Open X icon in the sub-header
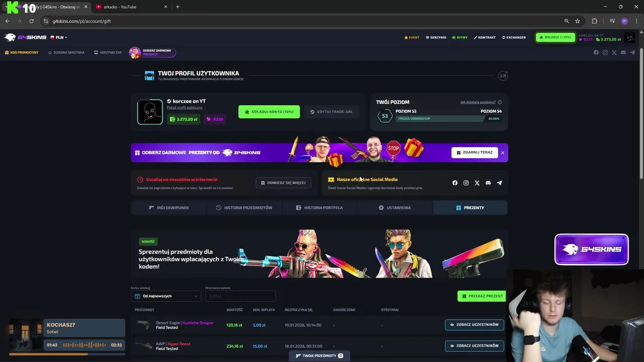This screenshot has width=644, height=362. tap(614, 52)
